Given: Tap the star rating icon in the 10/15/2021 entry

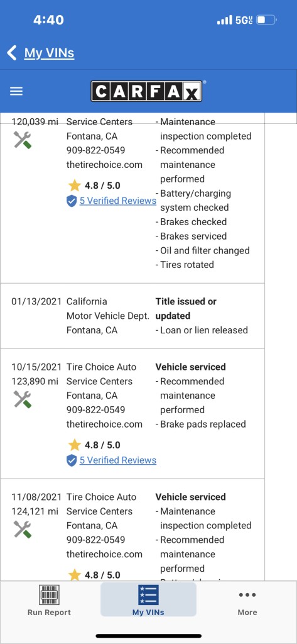Looking at the screenshot, I should pyautogui.click(x=74, y=445).
